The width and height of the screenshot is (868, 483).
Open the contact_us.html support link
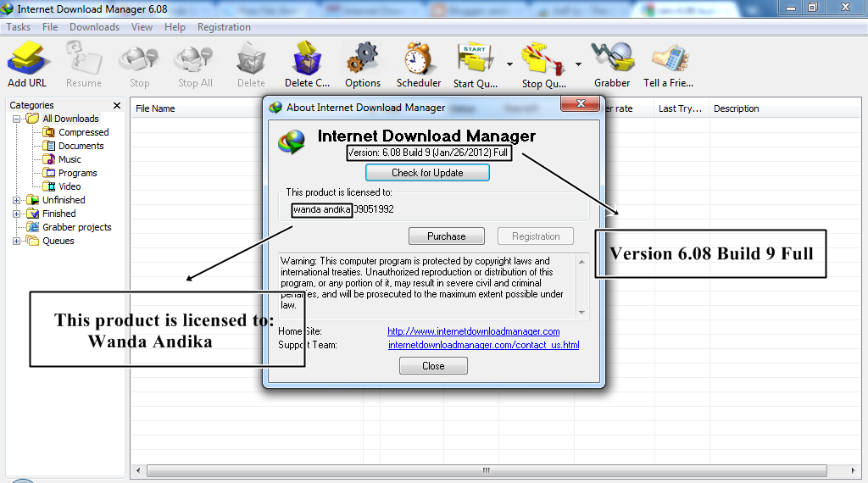[x=484, y=345]
